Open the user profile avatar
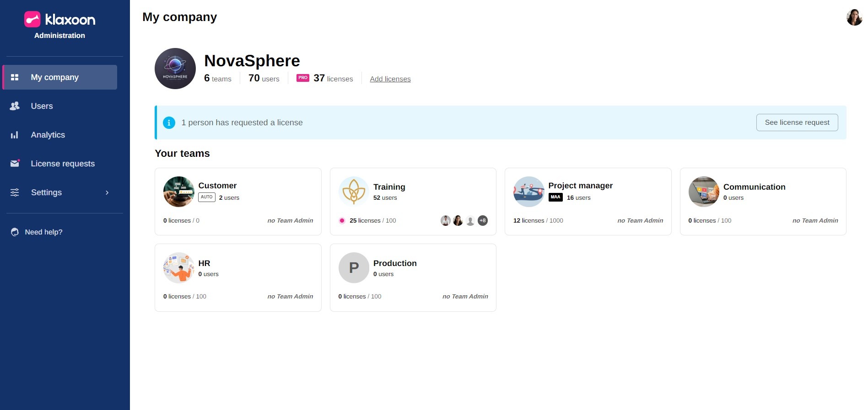This screenshot has height=410, width=868. tap(854, 17)
